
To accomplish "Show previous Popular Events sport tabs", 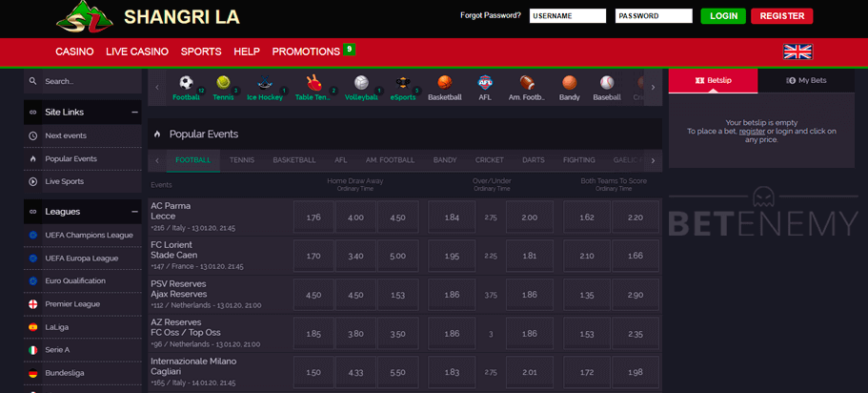I will pyautogui.click(x=157, y=161).
